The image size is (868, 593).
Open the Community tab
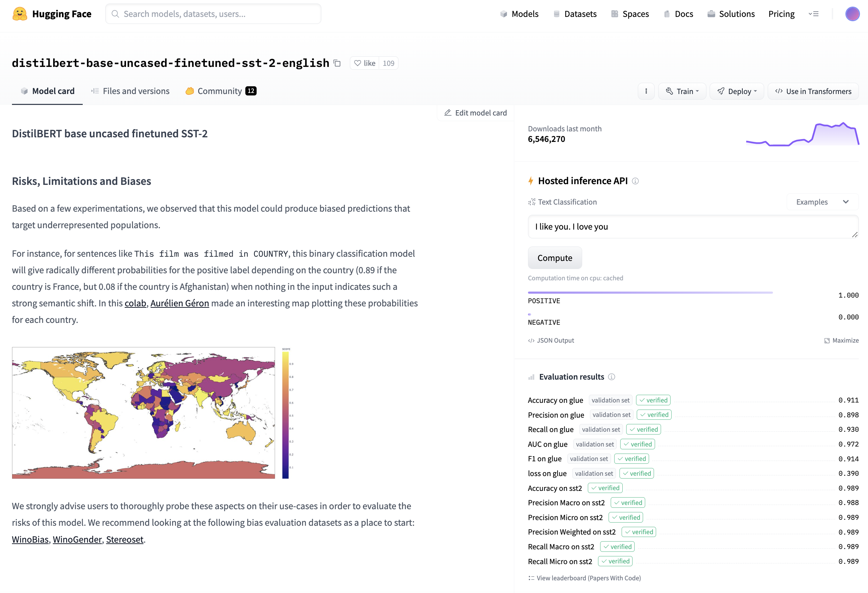click(221, 91)
